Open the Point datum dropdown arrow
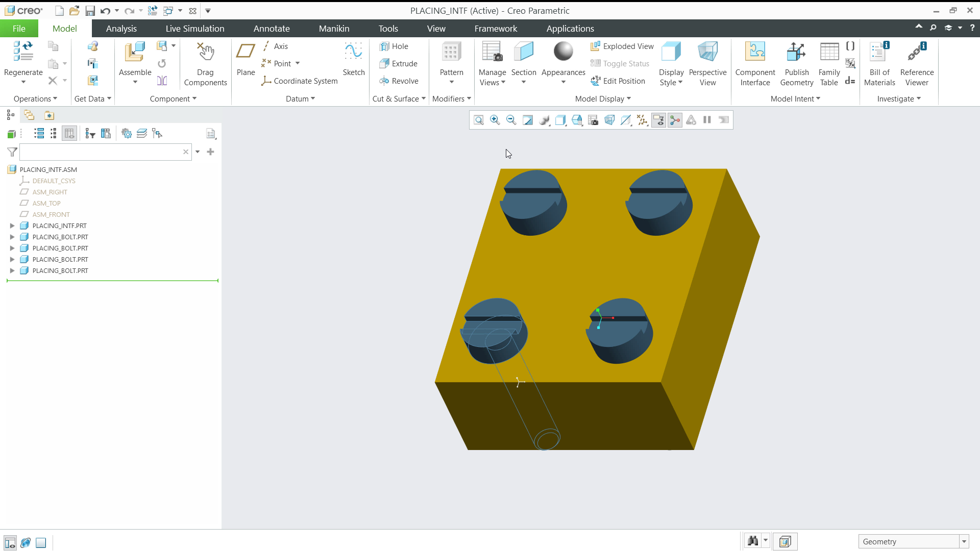 tap(298, 64)
